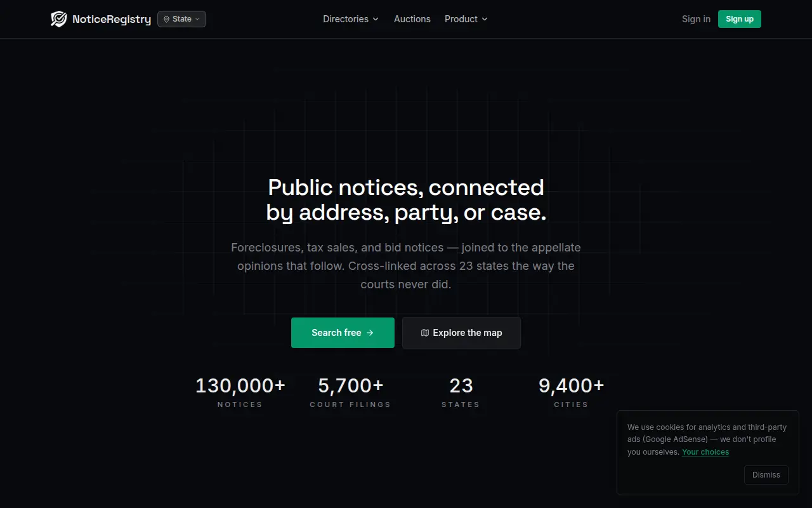812x508 pixels.
Task: Open the State location selector dropdown
Action: [x=181, y=19]
